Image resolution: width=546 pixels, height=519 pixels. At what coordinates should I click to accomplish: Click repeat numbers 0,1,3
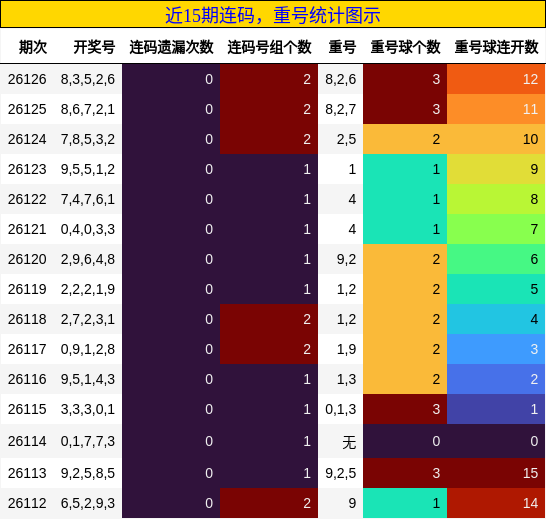point(341,409)
